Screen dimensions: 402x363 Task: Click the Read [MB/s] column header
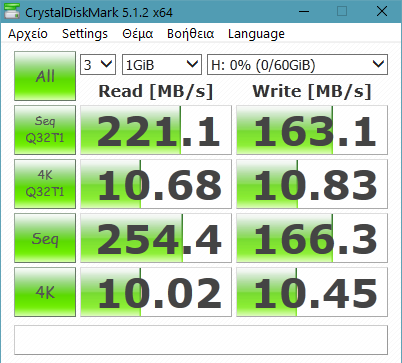pos(156,91)
